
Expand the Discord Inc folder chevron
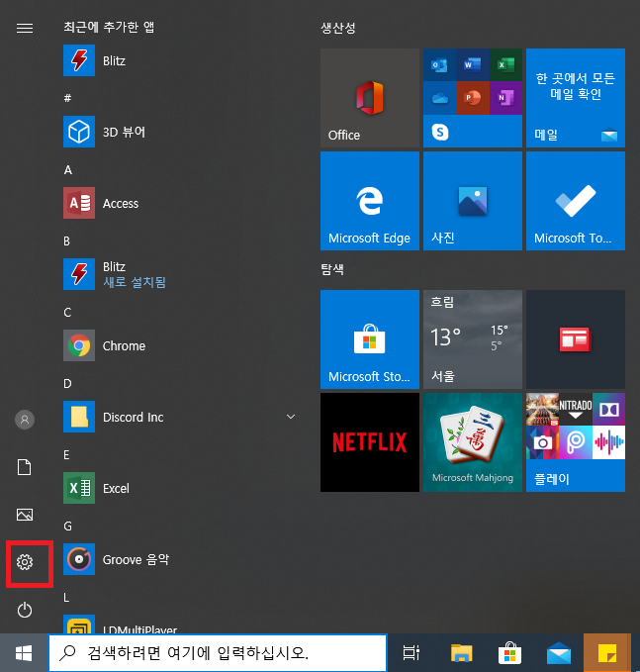(x=291, y=417)
